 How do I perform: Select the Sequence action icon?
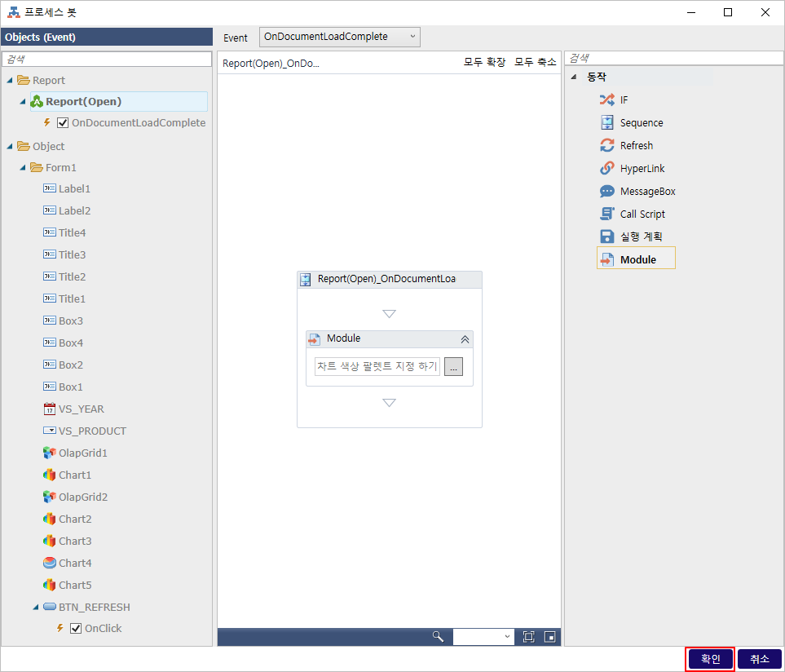click(606, 123)
